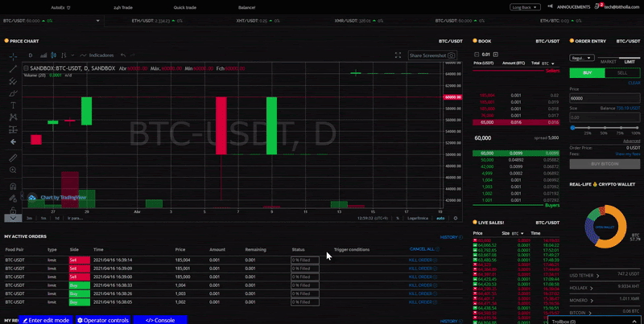Expand the Trollbox chat panel
The width and height of the screenshot is (644, 324).
coord(596,320)
